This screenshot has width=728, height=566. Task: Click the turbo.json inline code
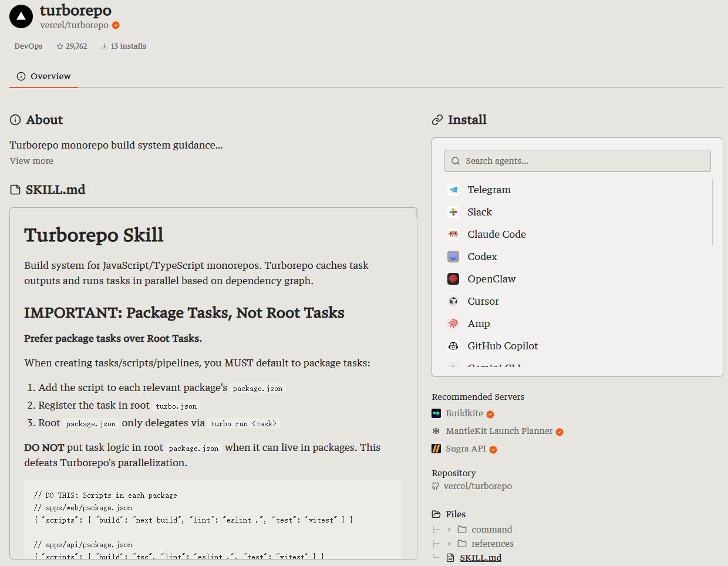pos(177,406)
